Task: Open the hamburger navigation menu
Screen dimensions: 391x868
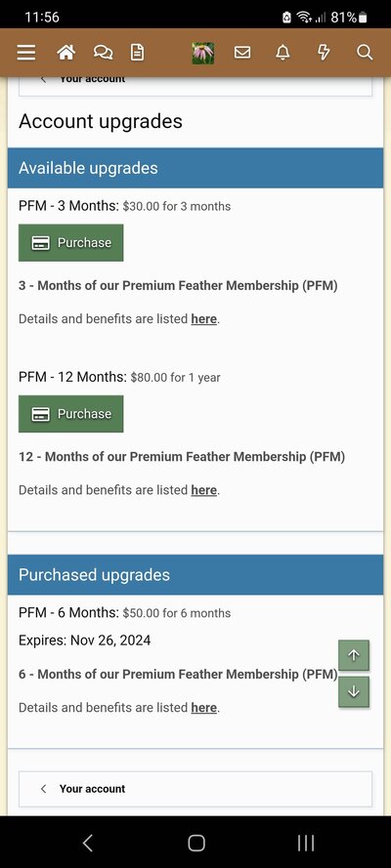Action: tap(26, 53)
